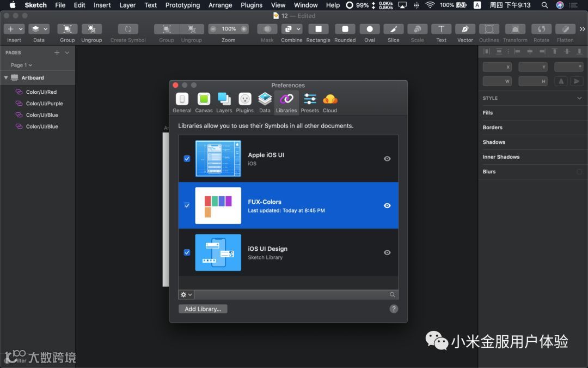Screen dimensions: 588x368
Task: Open Spotlight search in menu bar
Action: pyautogui.click(x=544, y=5)
